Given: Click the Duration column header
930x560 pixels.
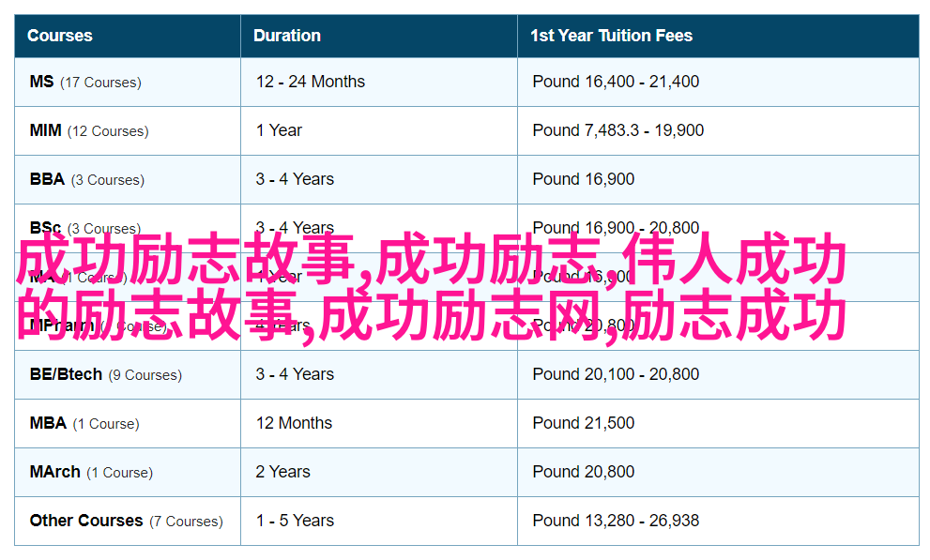Looking at the screenshot, I should coord(287,36).
